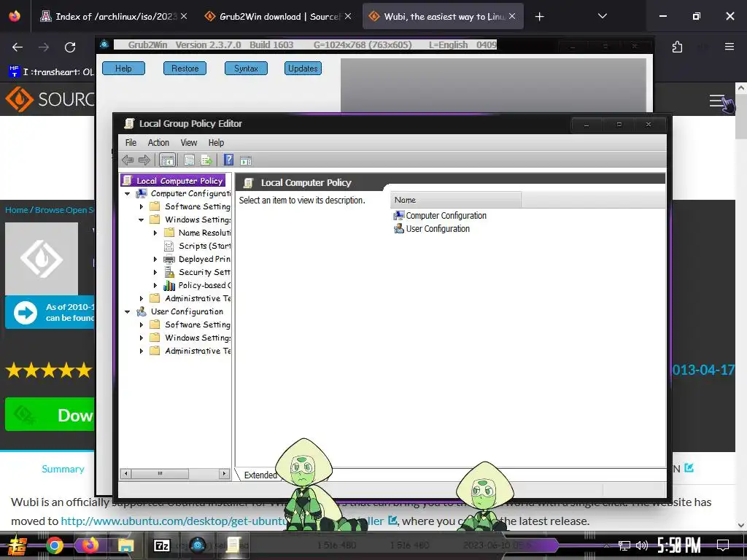The width and height of the screenshot is (747, 560).
Task: Click the Help button in Grub2Win
Action: click(123, 69)
